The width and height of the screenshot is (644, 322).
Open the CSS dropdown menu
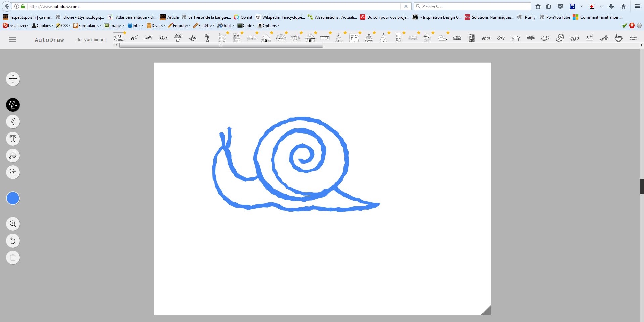point(63,26)
